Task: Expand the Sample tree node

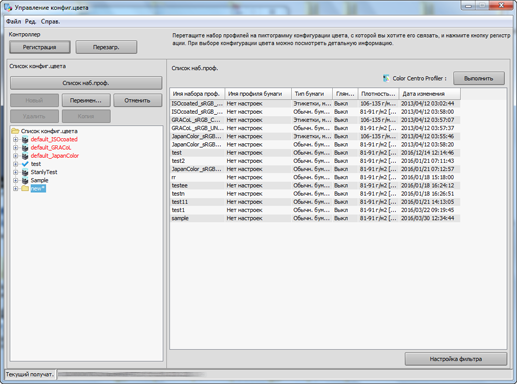Action: click(x=15, y=180)
